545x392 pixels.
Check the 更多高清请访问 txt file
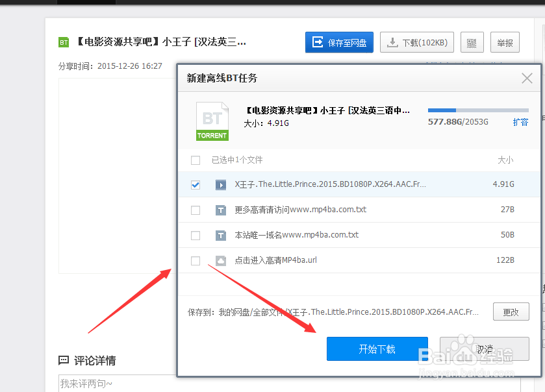[x=196, y=210]
